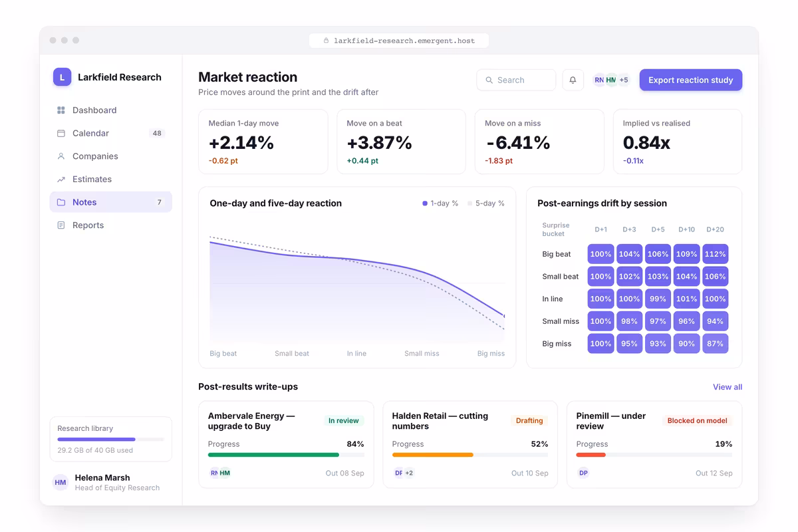This screenshot has width=798, height=532.
Task: Click the Estimates trend icon
Action: pos(61,180)
